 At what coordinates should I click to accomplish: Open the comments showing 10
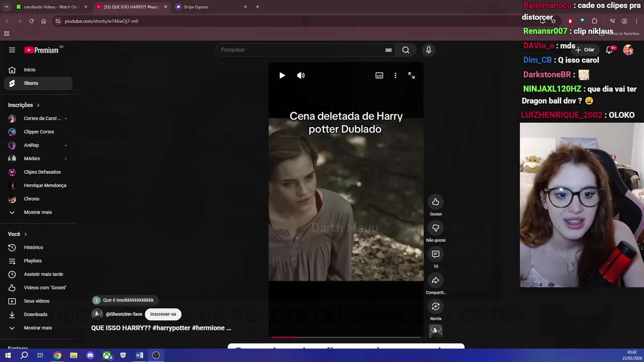tap(436, 254)
